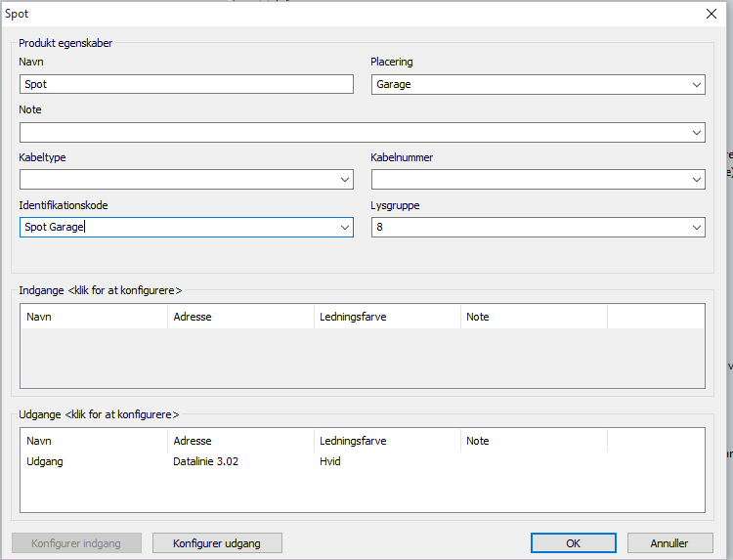Open the Identifikationskode dropdown arrow

coord(345,228)
